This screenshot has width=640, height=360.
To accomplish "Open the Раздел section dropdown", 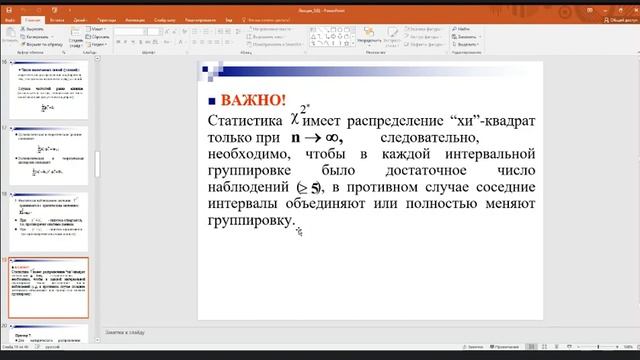I will click(96, 44).
